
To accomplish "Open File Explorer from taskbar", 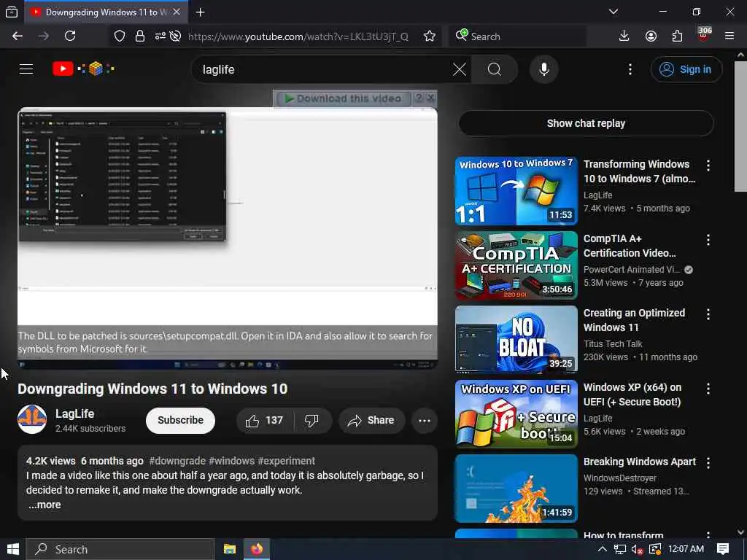I will (x=230, y=550).
